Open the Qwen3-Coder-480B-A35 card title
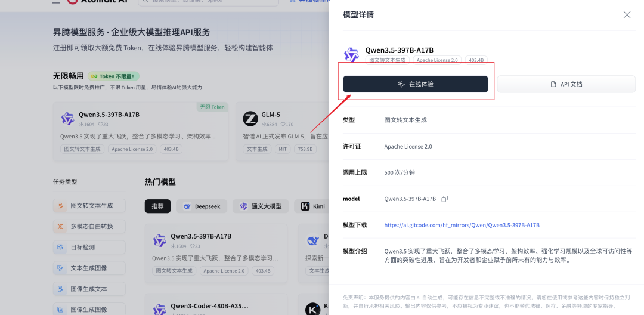 (x=209, y=306)
